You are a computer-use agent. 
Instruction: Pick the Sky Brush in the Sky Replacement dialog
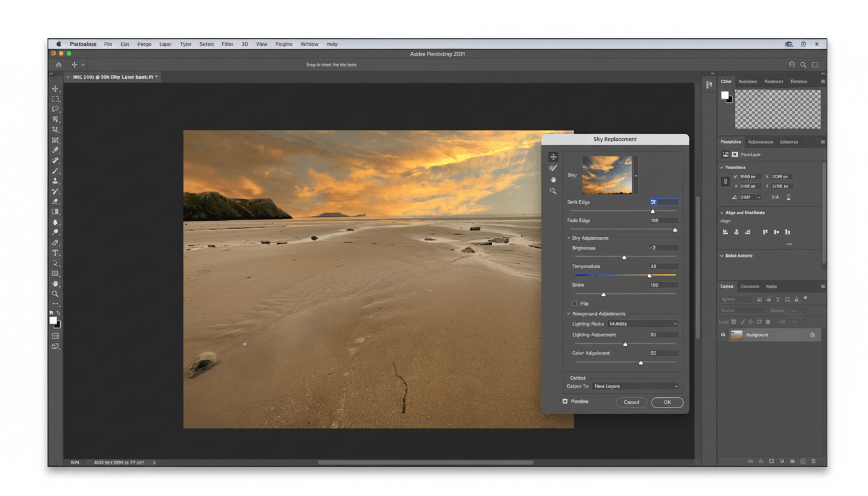pyautogui.click(x=553, y=168)
